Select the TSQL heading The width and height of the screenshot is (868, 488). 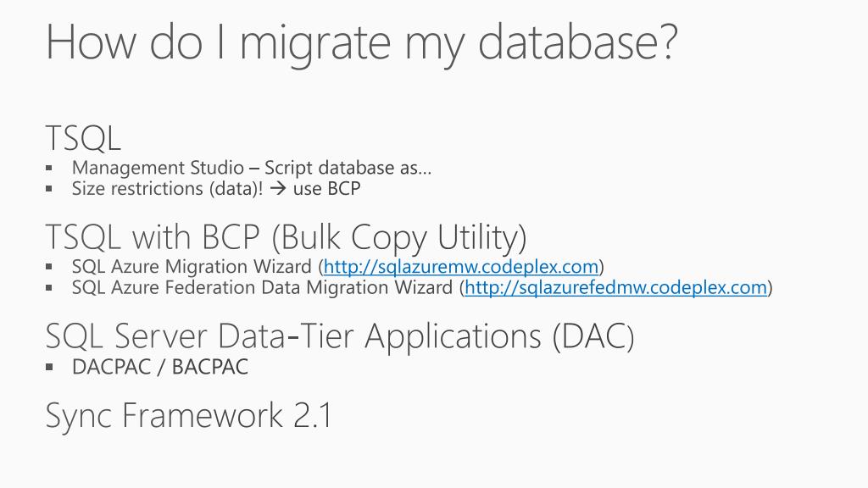point(83,138)
